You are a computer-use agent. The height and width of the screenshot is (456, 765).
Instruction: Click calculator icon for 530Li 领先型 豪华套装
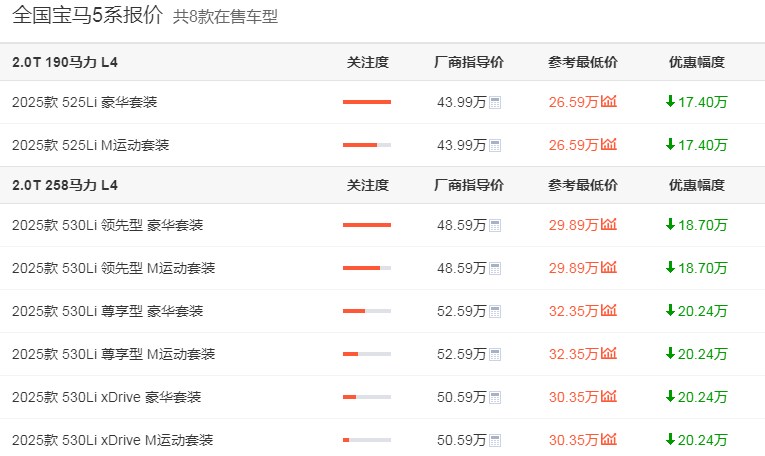pyautogui.click(x=495, y=225)
